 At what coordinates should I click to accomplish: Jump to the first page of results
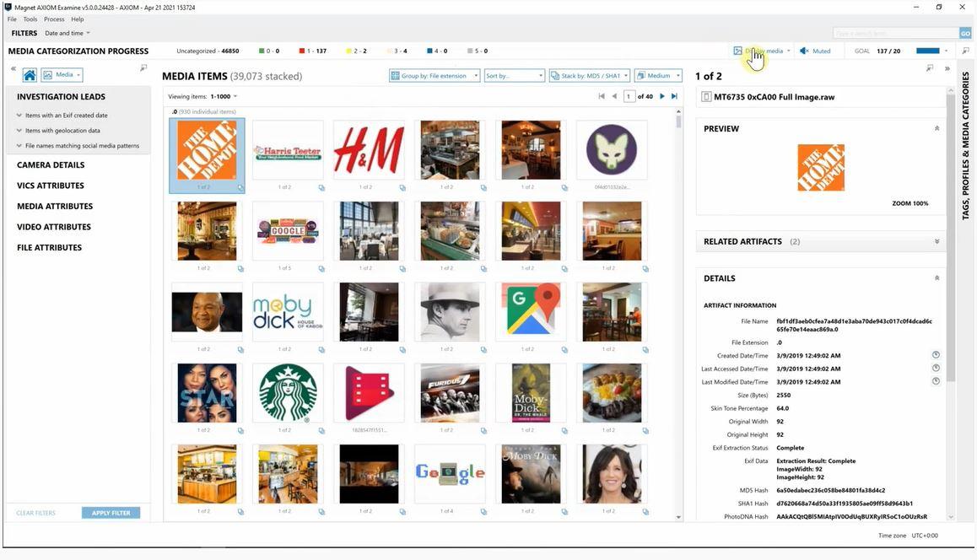pyautogui.click(x=602, y=96)
